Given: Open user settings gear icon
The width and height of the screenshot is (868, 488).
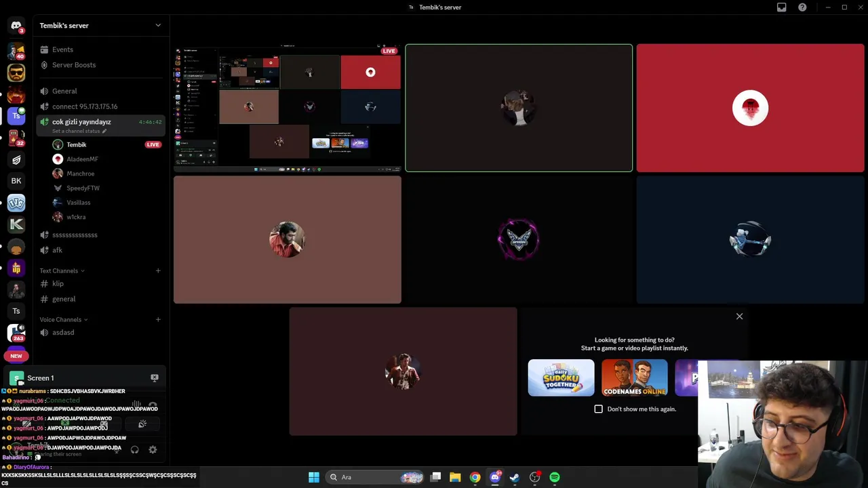Looking at the screenshot, I should click(153, 449).
